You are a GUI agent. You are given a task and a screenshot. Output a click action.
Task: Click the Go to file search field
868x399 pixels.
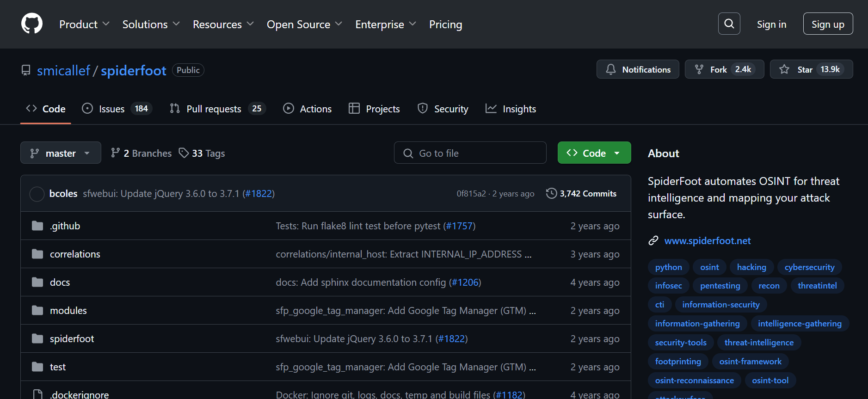(470, 153)
